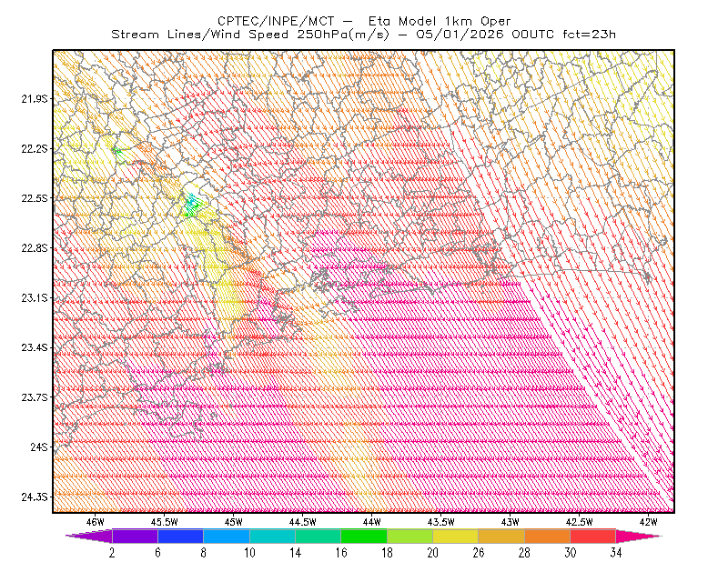This screenshot has height=562, width=728.
Task: Click the lime 18–20 legend segment
Action: click(410, 536)
